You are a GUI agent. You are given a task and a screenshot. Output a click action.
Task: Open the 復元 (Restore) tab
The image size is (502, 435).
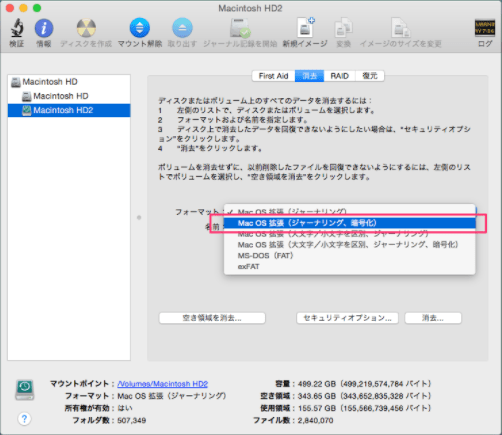click(370, 76)
